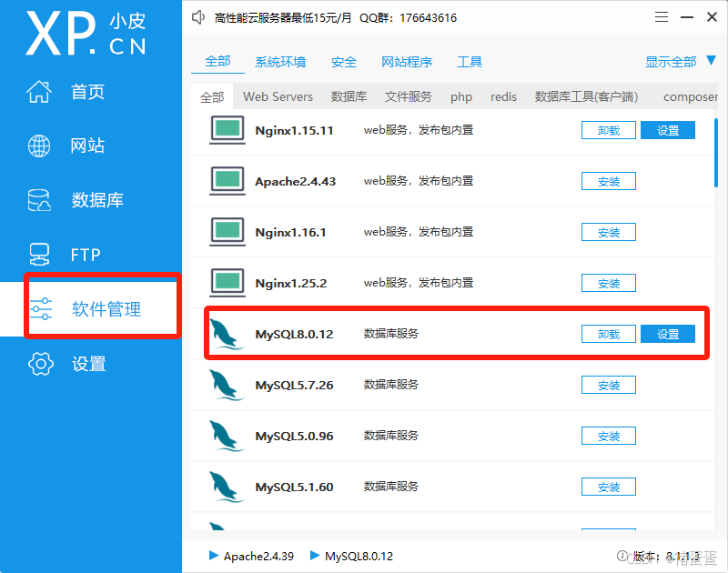Switch to the 网站程序 tab
This screenshot has height=573, width=728.
[407, 62]
